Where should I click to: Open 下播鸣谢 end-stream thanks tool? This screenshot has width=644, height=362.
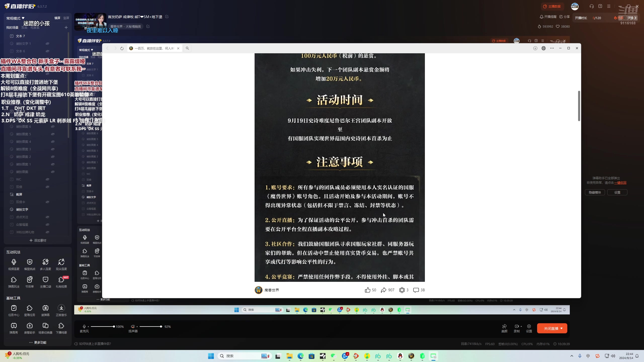click(61, 328)
